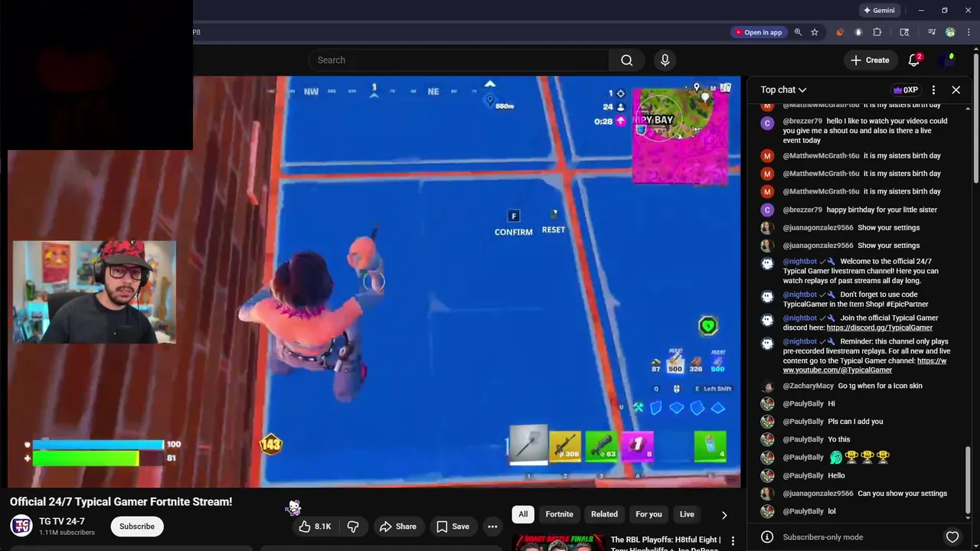980x551 pixels.
Task: Dislike the video with the thumbs-down button
Action: 353,527
